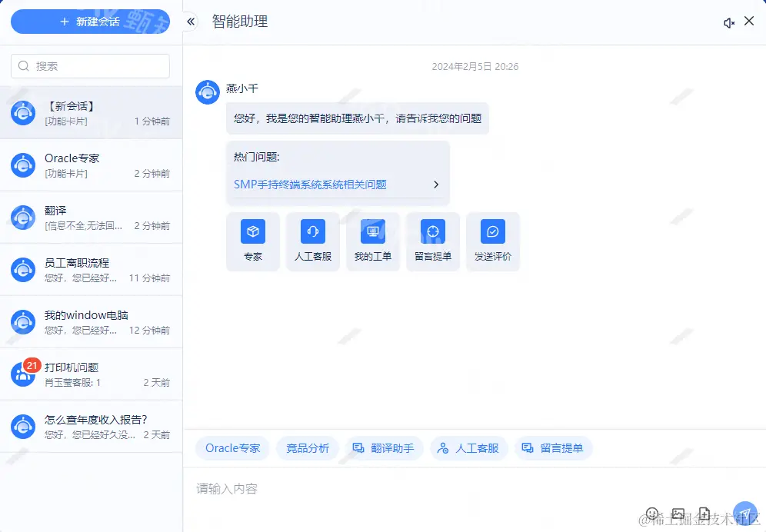The image size is (766, 532).
Task: Send the message with the paper plane icon
Action: click(744, 512)
